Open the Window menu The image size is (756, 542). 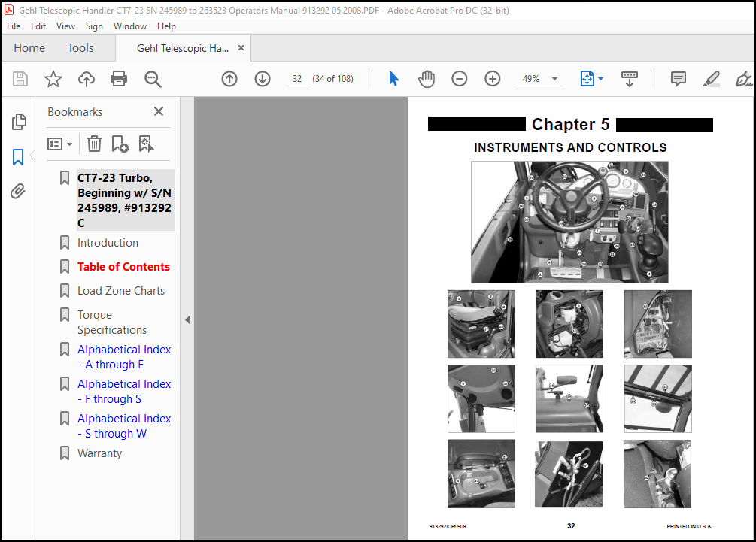click(x=130, y=26)
